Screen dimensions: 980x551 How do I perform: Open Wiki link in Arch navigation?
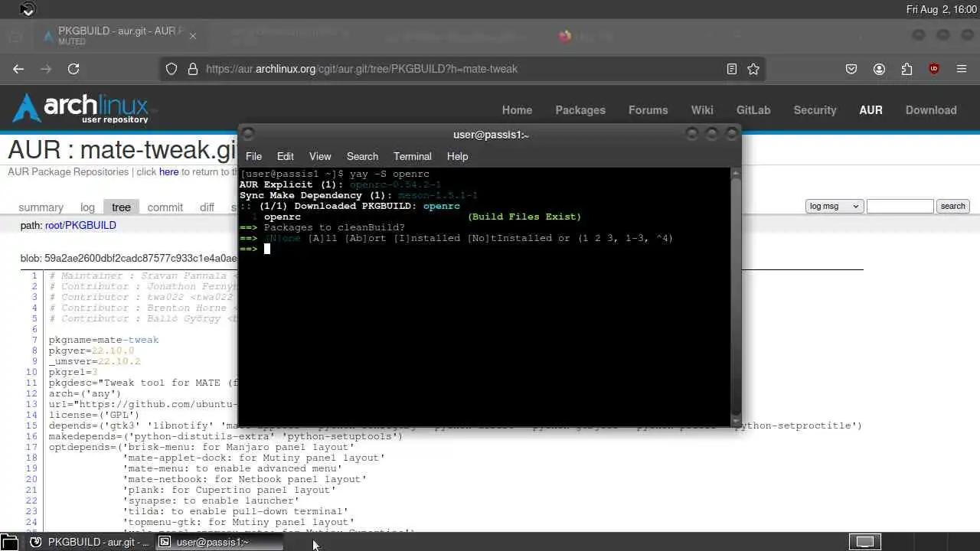[702, 110]
